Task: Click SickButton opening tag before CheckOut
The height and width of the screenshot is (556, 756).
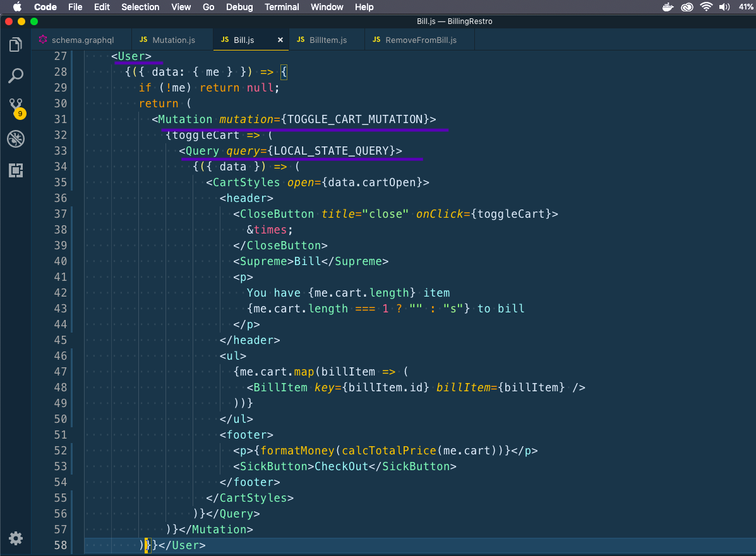Action: [274, 466]
